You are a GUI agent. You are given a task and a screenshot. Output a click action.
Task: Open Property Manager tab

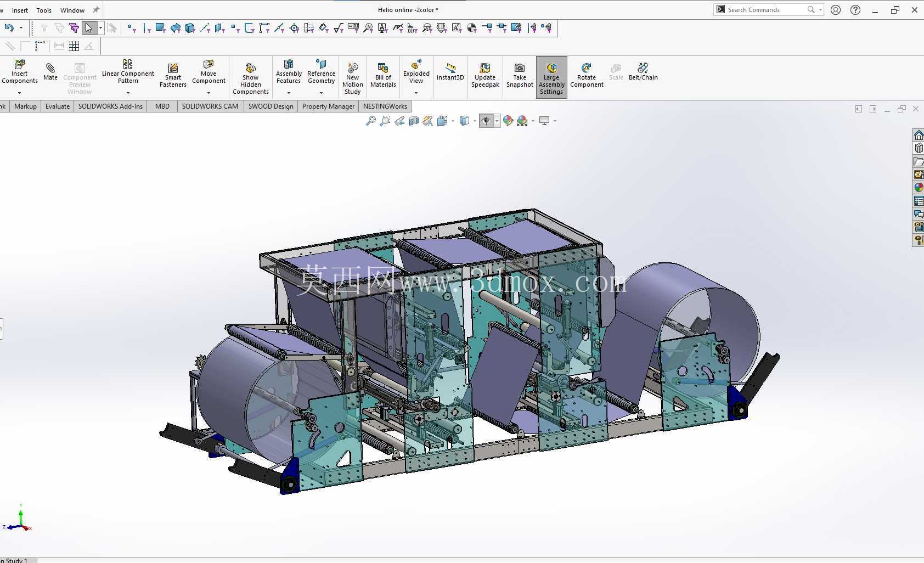point(328,106)
